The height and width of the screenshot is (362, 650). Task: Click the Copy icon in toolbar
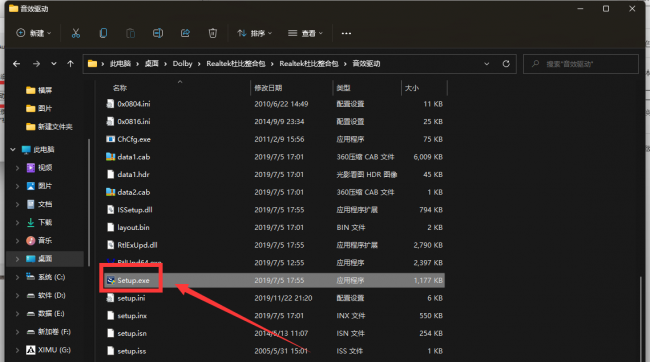[103, 33]
